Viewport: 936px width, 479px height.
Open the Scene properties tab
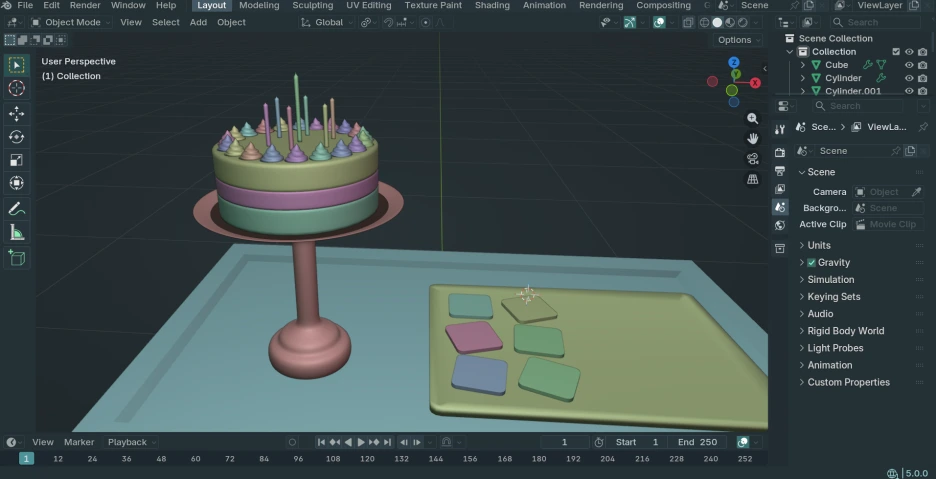pyautogui.click(x=780, y=207)
